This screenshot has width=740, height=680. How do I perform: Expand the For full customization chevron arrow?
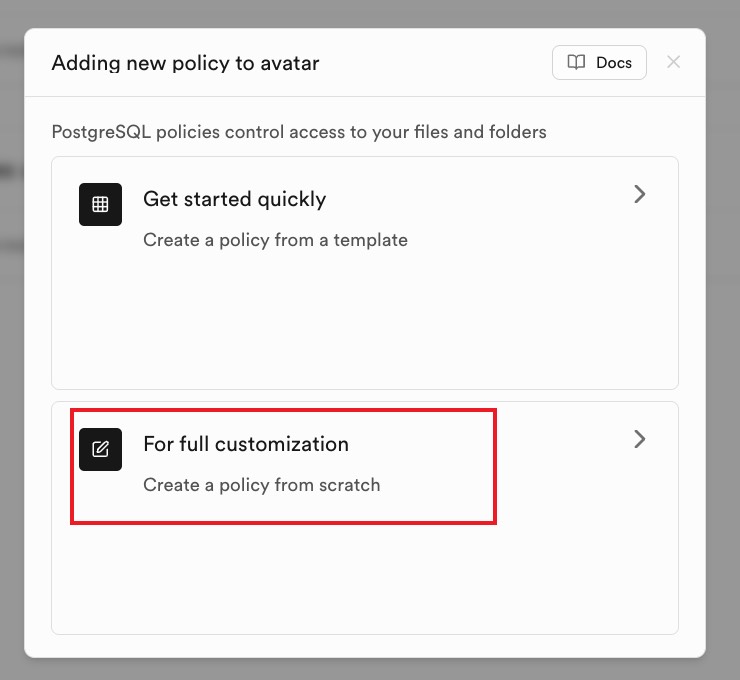(x=640, y=439)
